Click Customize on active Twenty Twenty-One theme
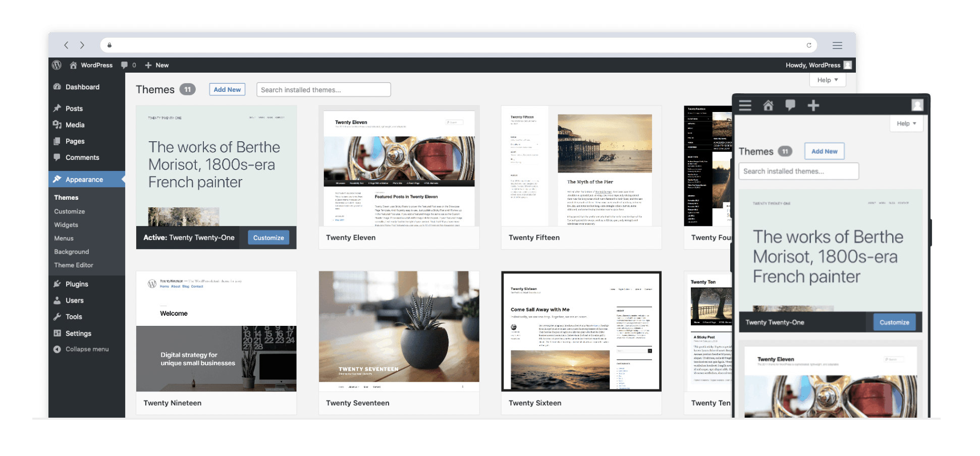Viewport: 980px width, 456px height. pos(268,238)
